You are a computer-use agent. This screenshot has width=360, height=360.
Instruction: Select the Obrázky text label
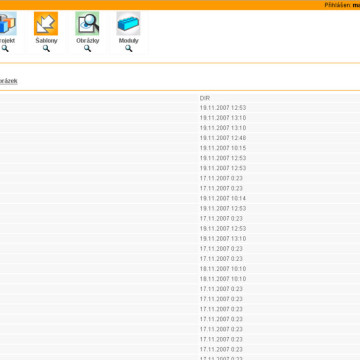click(x=87, y=41)
